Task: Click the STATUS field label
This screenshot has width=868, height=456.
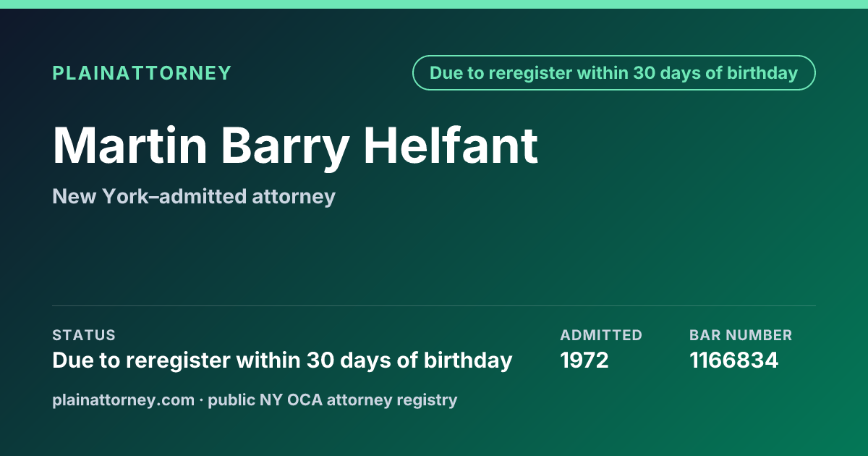Action: pyautogui.click(x=84, y=335)
